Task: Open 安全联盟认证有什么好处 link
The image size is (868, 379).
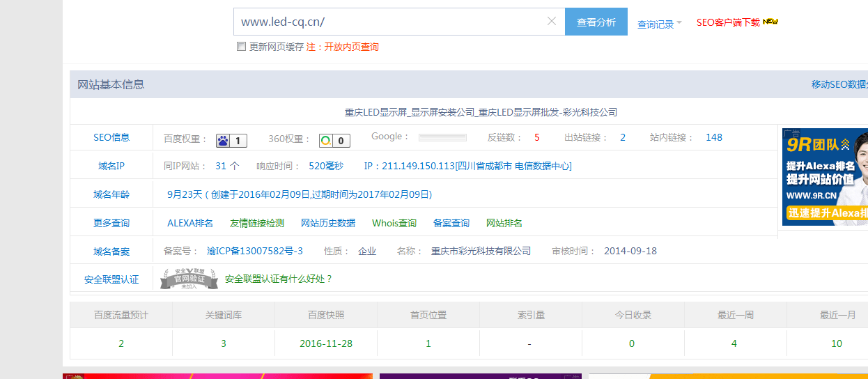Action: (279, 279)
